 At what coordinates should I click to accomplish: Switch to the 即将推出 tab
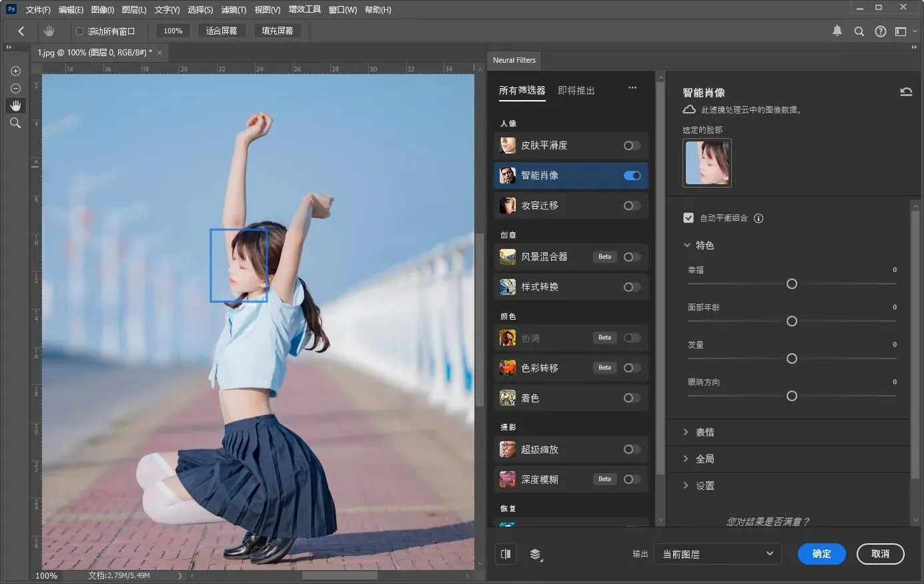tap(576, 91)
